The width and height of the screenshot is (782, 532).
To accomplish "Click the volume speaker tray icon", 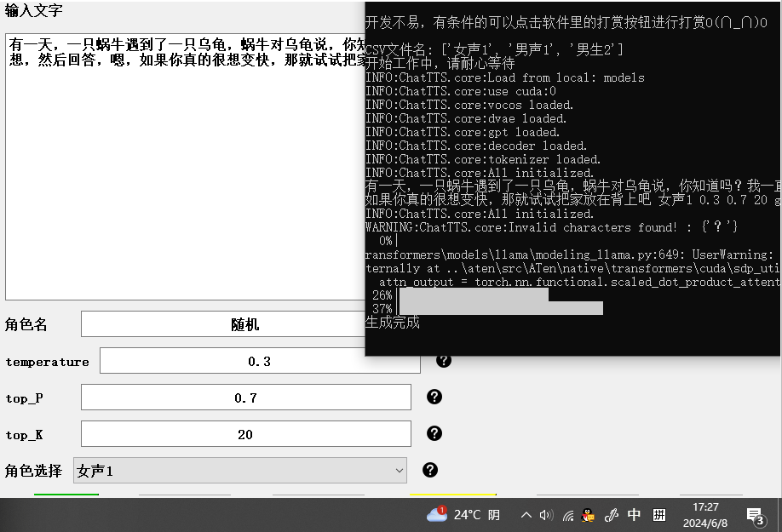I will [547, 515].
